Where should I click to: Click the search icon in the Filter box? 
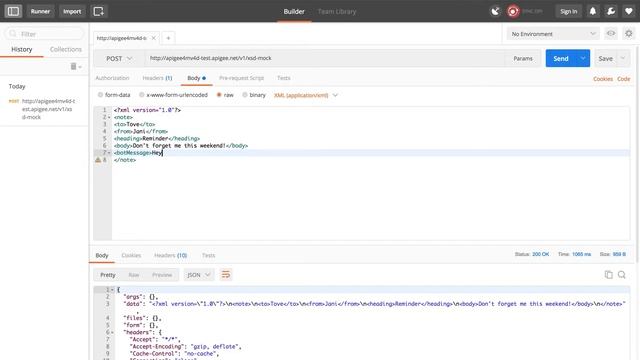tap(13, 33)
